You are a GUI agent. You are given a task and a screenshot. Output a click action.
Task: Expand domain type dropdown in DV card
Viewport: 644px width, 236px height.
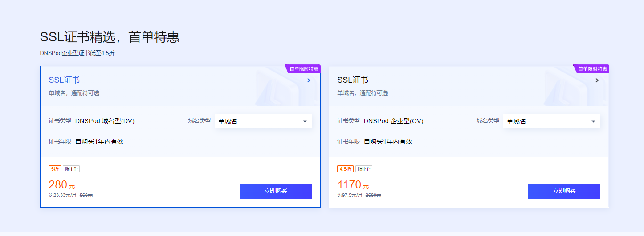(x=263, y=121)
